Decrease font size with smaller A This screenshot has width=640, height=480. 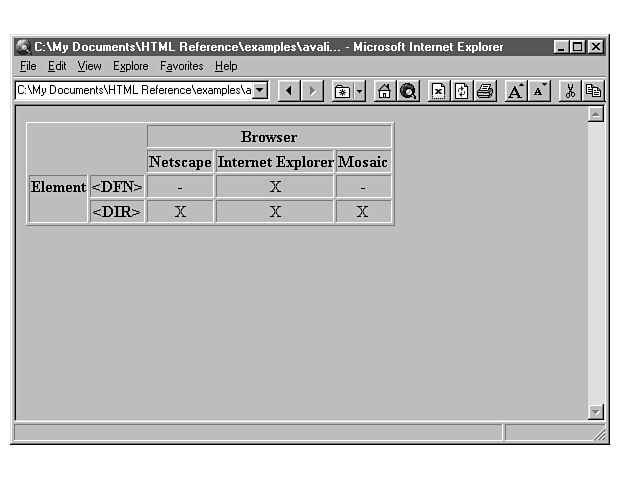[x=539, y=91]
